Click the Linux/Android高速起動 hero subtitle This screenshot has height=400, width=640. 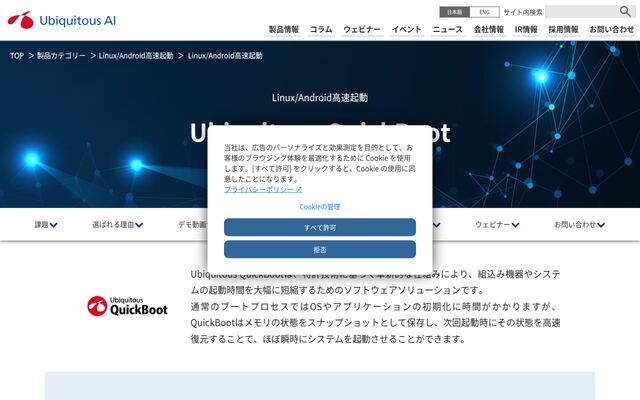320,98
